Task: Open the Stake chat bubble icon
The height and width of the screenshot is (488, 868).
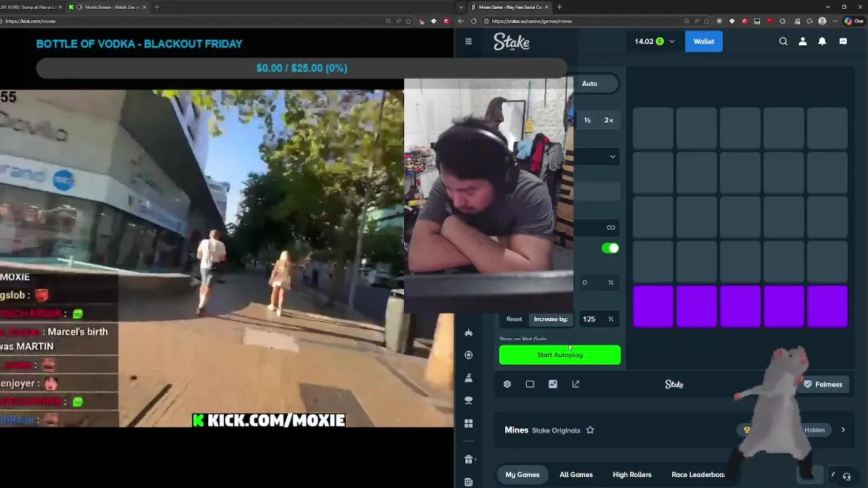Action: [x=843, y=41]
